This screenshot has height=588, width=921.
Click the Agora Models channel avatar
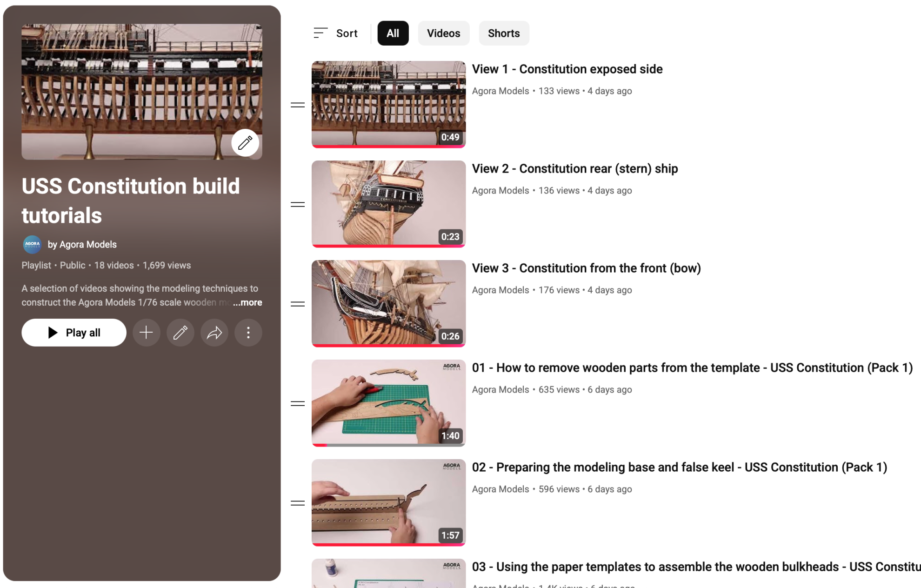click(32, 244)
